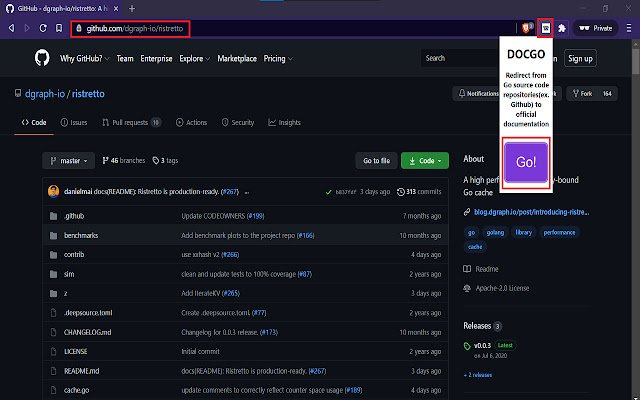
Task: Open the Actions tab
Action: coord(191,122)
